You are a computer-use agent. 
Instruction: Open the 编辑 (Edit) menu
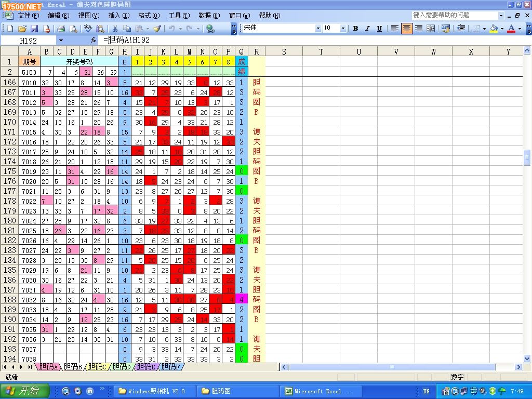click(58, 16)
